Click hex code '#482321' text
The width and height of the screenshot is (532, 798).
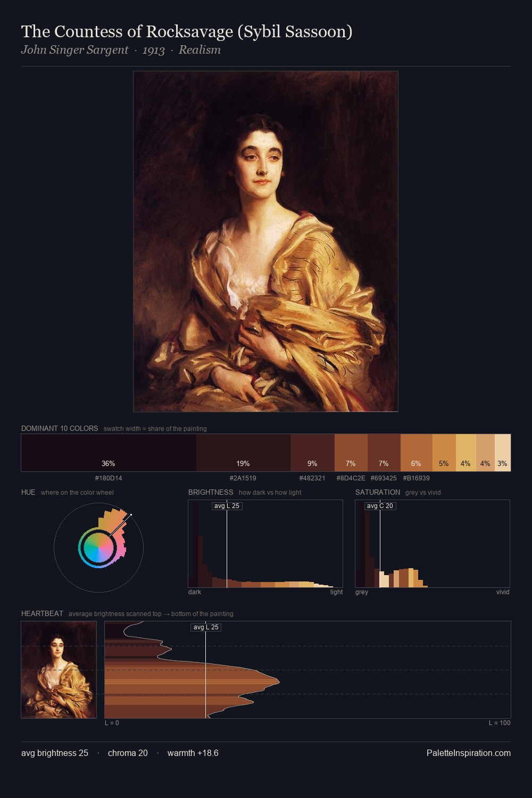[x=312, y=478]
